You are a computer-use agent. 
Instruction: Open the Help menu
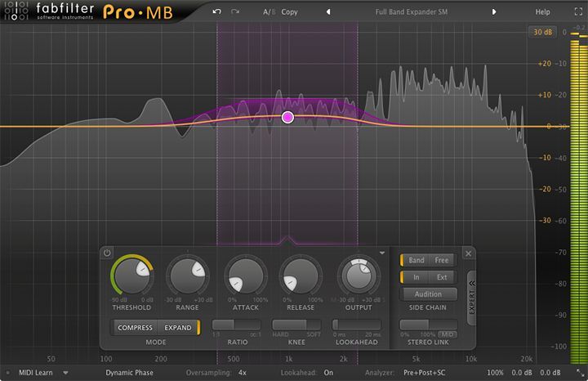(x=542, y=12)
